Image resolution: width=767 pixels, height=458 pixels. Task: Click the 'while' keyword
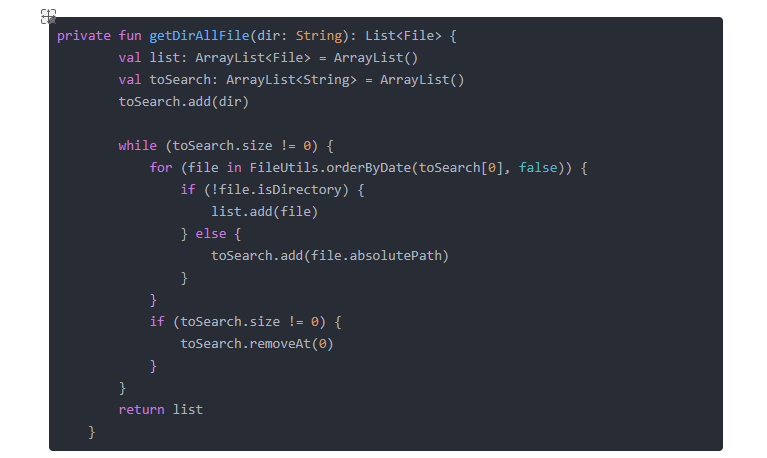137,146
